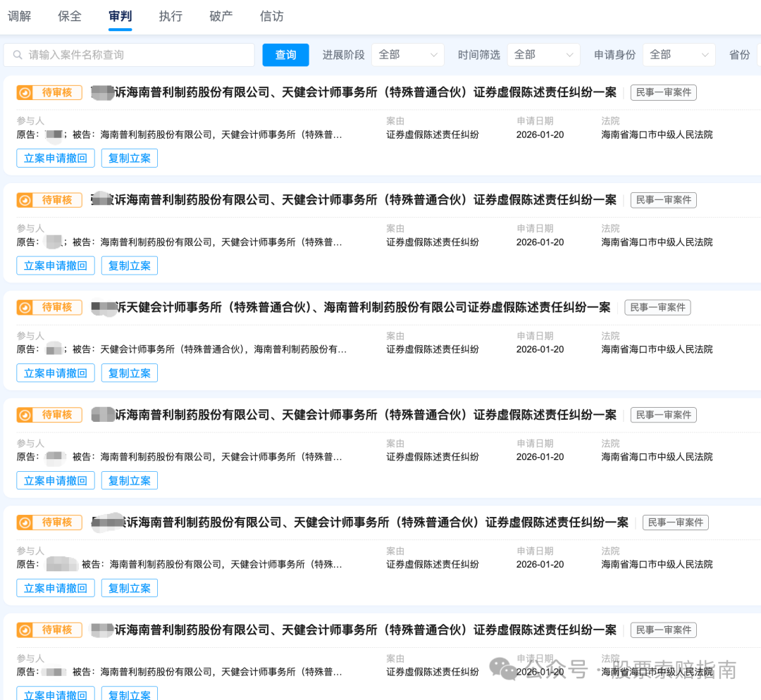Switch to the 破产 tab

(221, 15)
